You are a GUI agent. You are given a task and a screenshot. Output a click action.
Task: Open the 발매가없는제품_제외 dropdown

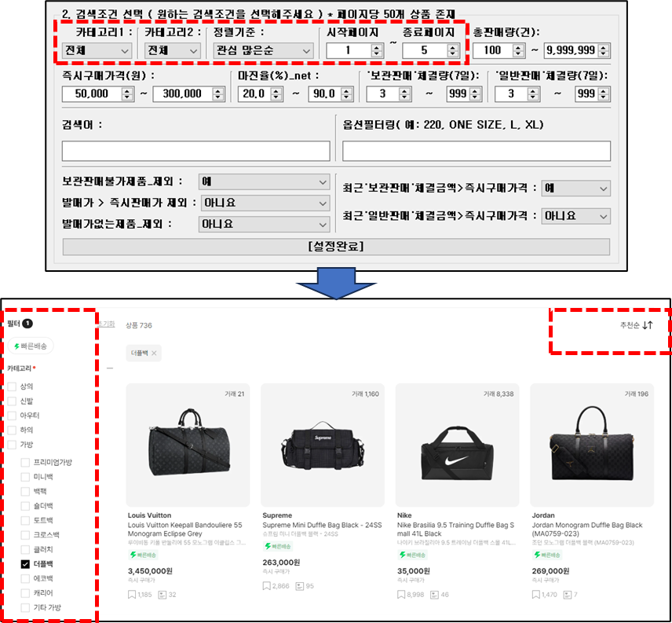tap(264, 224)
